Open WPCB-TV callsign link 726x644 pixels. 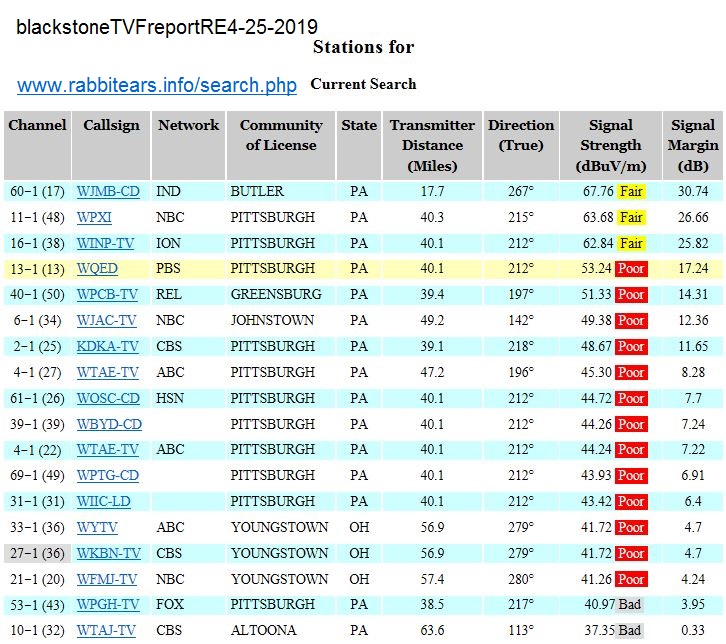coord(107,295)
